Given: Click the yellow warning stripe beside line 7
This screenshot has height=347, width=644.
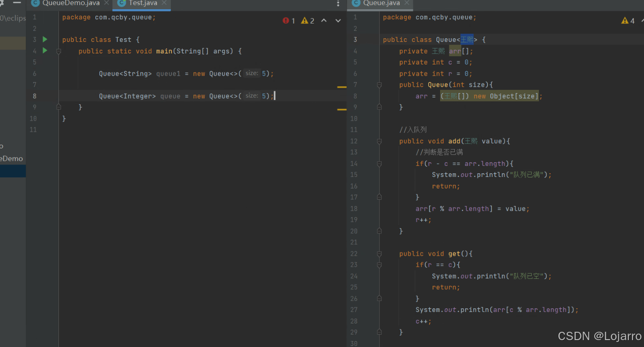Looking at the screenshot, I should point(342,87).
